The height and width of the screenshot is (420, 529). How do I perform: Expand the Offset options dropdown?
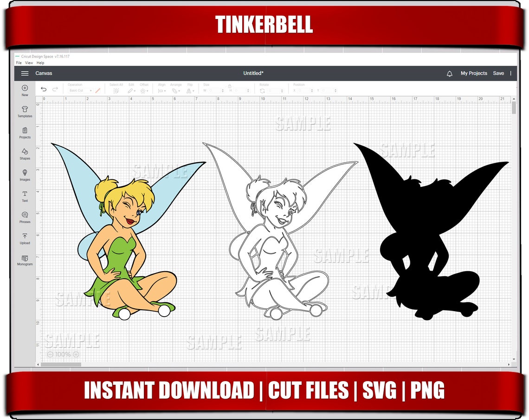point(148,90)
